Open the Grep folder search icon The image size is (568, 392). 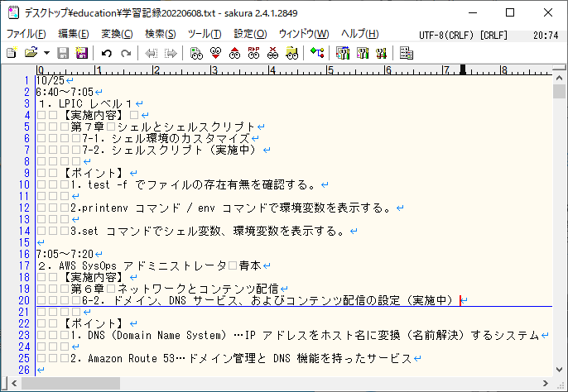pos(292,53)
